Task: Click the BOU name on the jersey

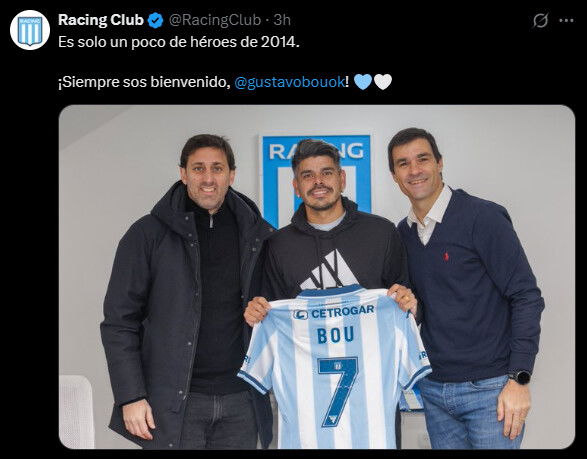Action: pos(335,335)
